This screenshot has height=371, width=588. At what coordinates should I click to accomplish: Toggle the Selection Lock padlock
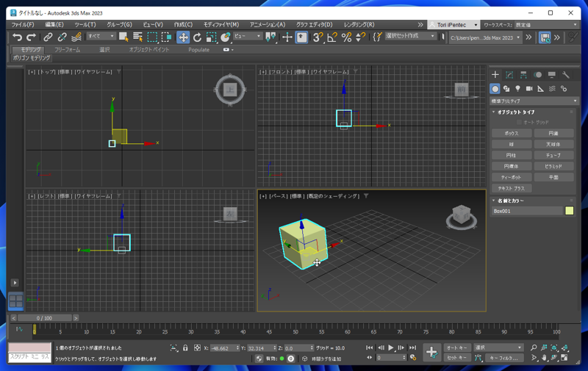[x=185, y=347]
